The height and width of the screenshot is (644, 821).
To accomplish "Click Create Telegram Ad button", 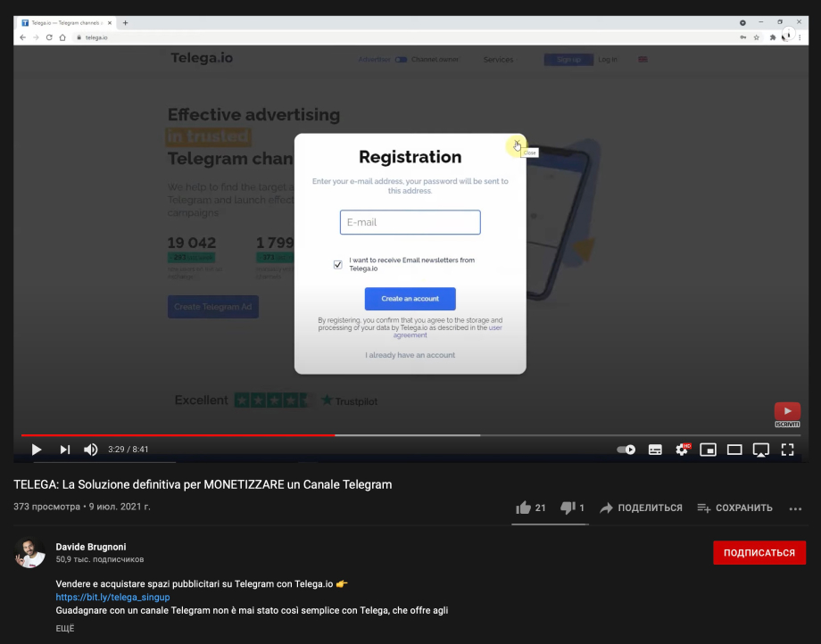I will (x=213, y=307).
